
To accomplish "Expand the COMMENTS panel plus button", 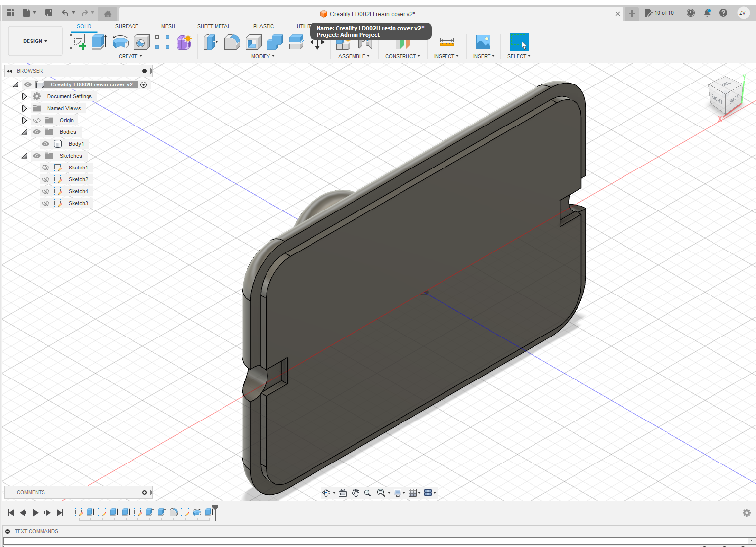I will point(144,492).
